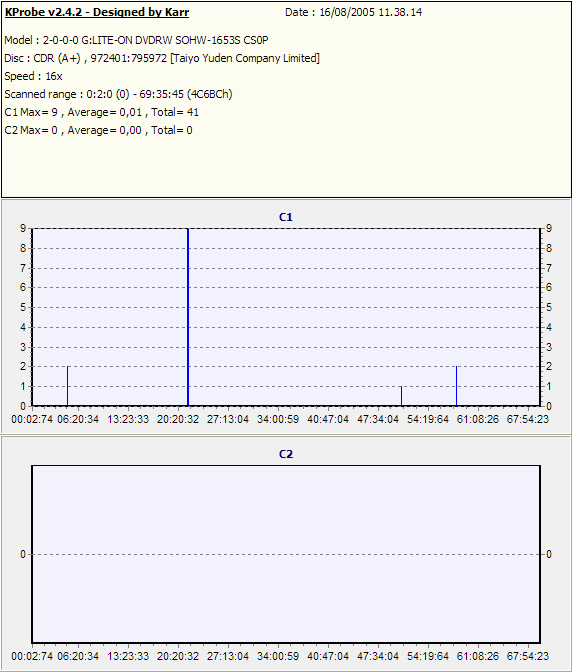572x672 pixels.
Task: Click the 67:54:23 label under C2 chart
Action: pyautogui.click(x=527, y=656)
